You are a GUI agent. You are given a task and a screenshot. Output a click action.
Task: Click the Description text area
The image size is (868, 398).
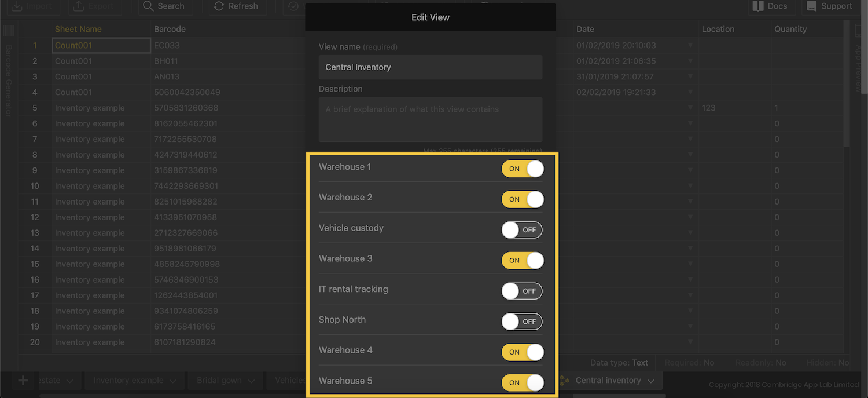(430, 119)
